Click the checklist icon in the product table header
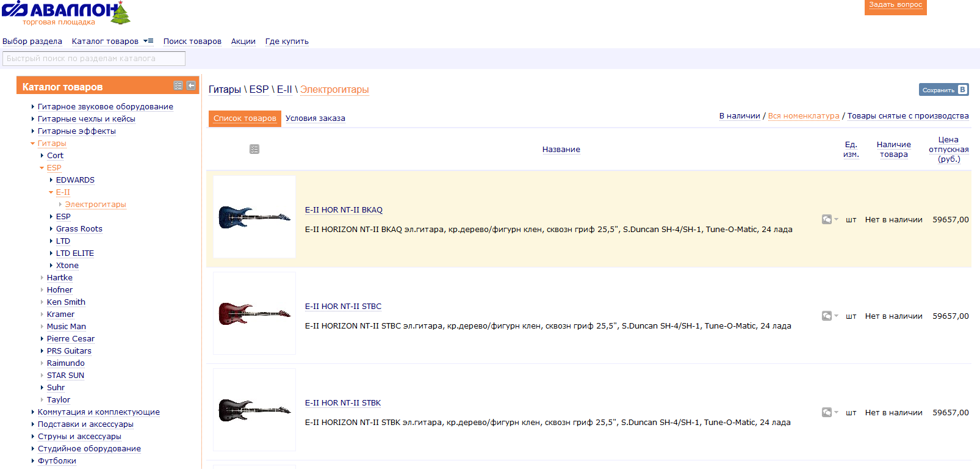Image resolution: width=980 pixels, height=469 pixels. point(254,149)
